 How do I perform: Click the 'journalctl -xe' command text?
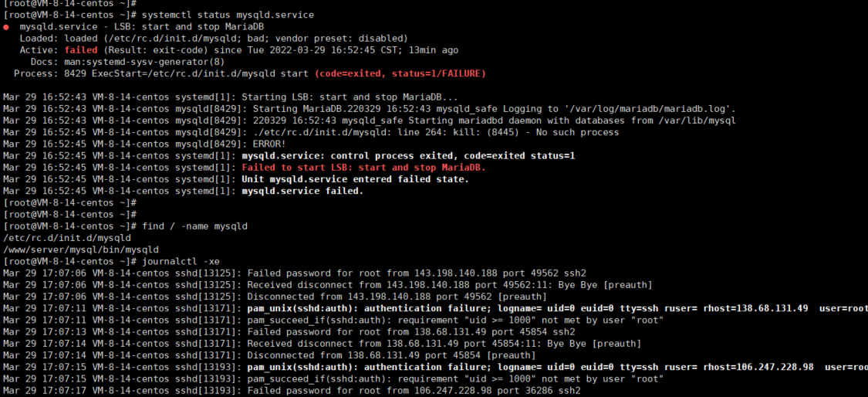pyautogui.click(x=181, y=261)
